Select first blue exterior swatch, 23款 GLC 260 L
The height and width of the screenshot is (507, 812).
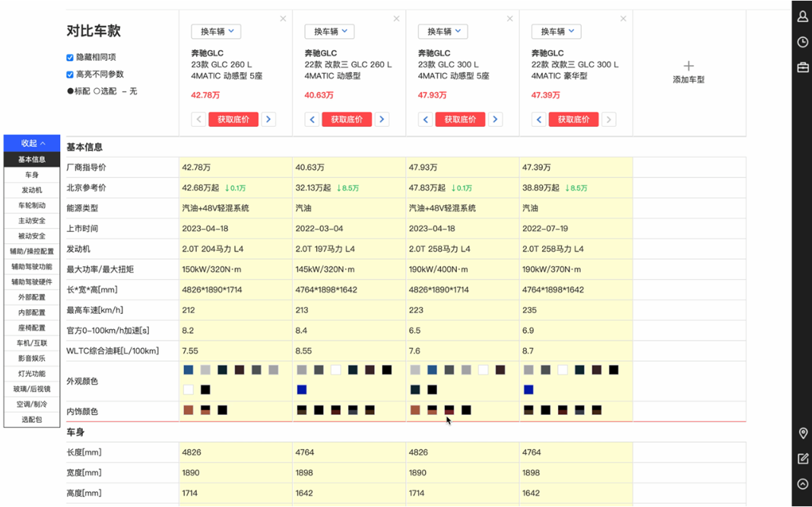189,369
